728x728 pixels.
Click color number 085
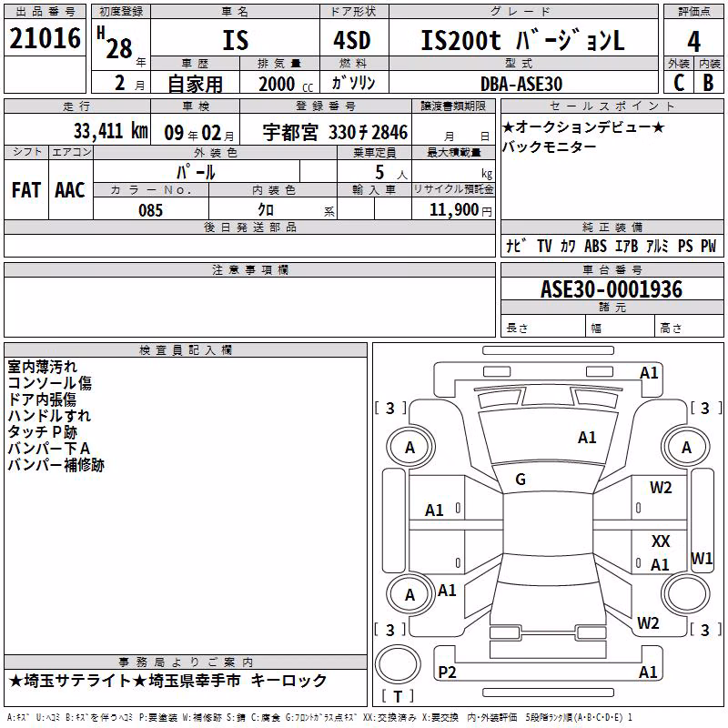click(150, 210)
